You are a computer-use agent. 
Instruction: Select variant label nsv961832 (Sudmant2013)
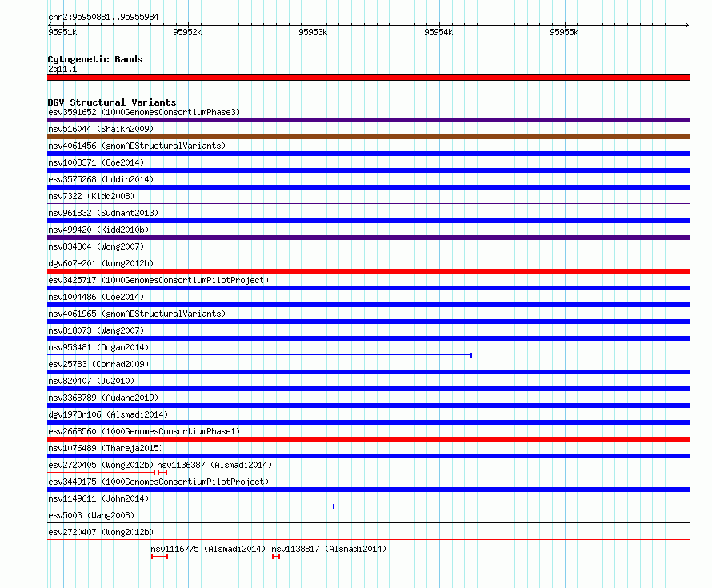pyautogui.click(x=103, y=213)
